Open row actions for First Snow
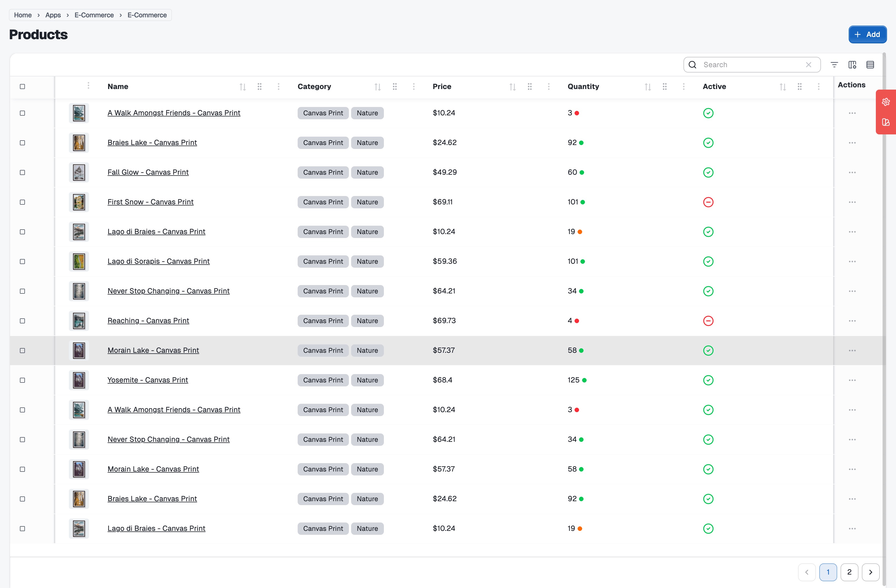 (x=852, y=202)
